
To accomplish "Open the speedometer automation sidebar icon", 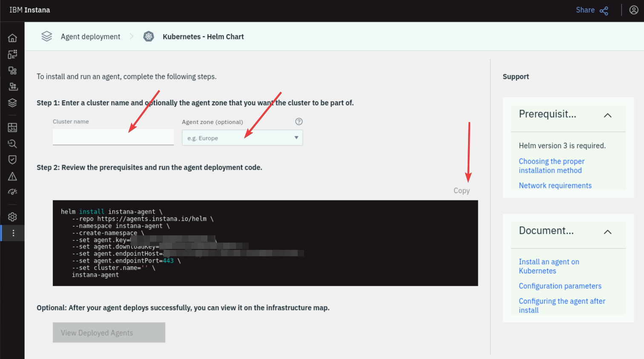I will [x=12, y=192].
